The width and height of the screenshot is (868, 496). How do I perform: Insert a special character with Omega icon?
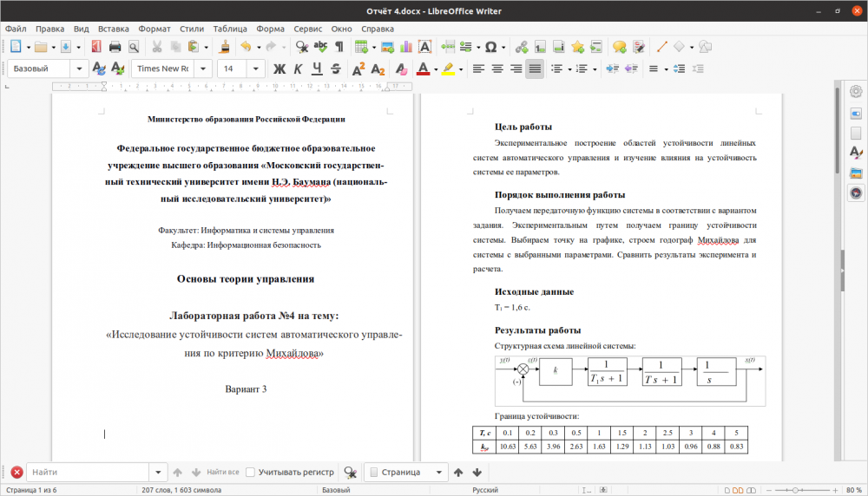[x=490, y=47]
